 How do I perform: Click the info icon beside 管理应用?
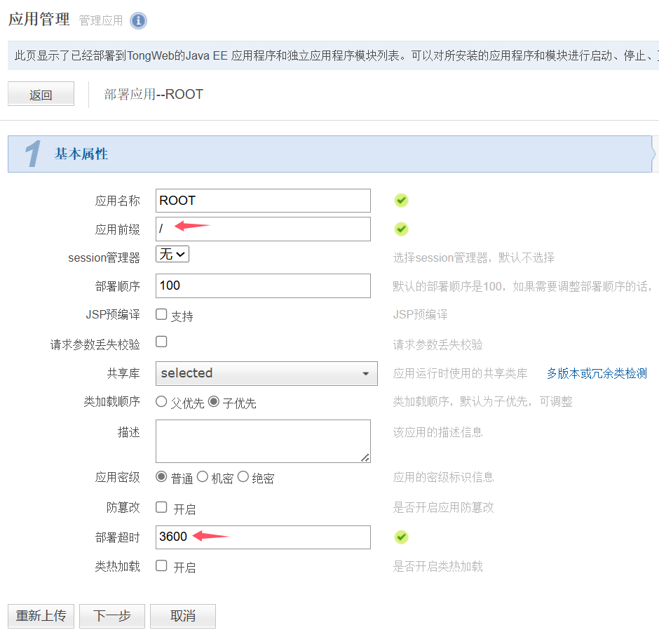(139, 20)
